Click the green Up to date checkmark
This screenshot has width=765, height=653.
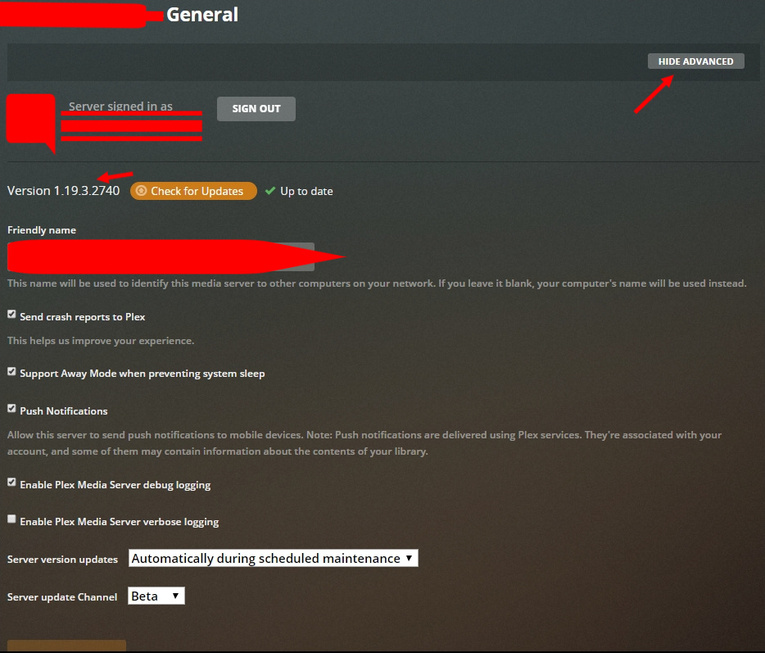coord(270,191)
